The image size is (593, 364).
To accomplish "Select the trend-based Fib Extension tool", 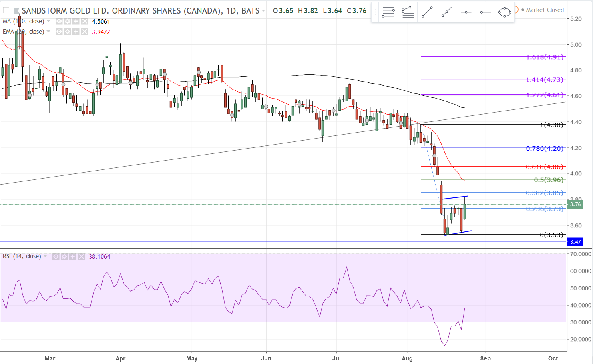I will 408,12.
